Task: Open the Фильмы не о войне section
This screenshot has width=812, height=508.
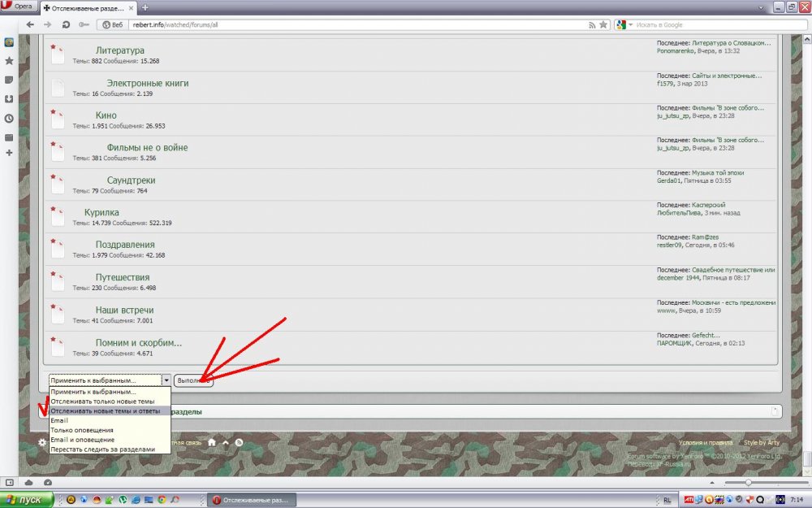Action: (147, 147)
